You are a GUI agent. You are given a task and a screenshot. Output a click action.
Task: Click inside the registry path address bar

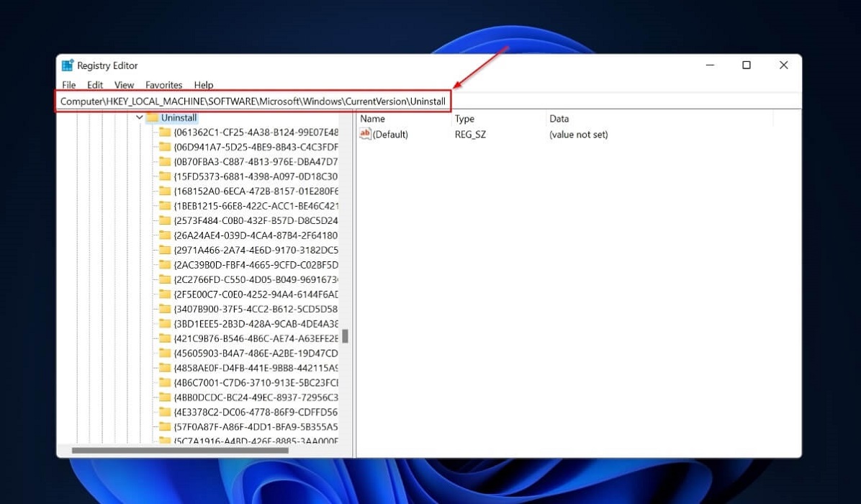click(x=252, y=101)
